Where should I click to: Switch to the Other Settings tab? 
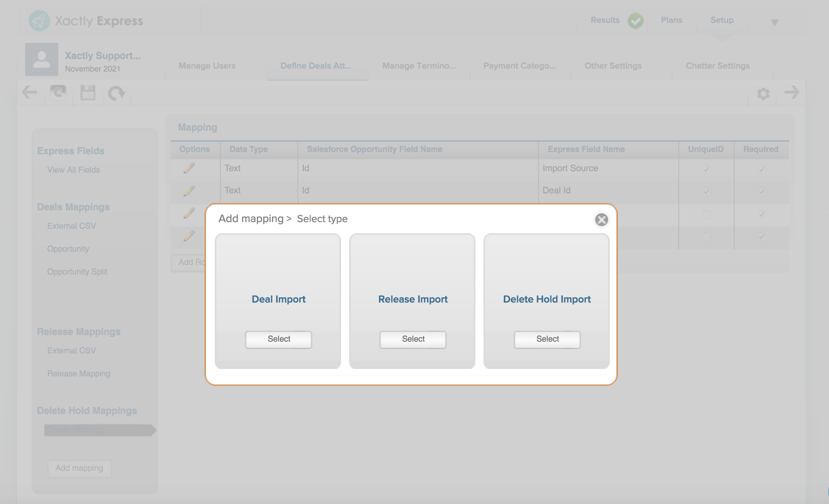coord(613,66)
